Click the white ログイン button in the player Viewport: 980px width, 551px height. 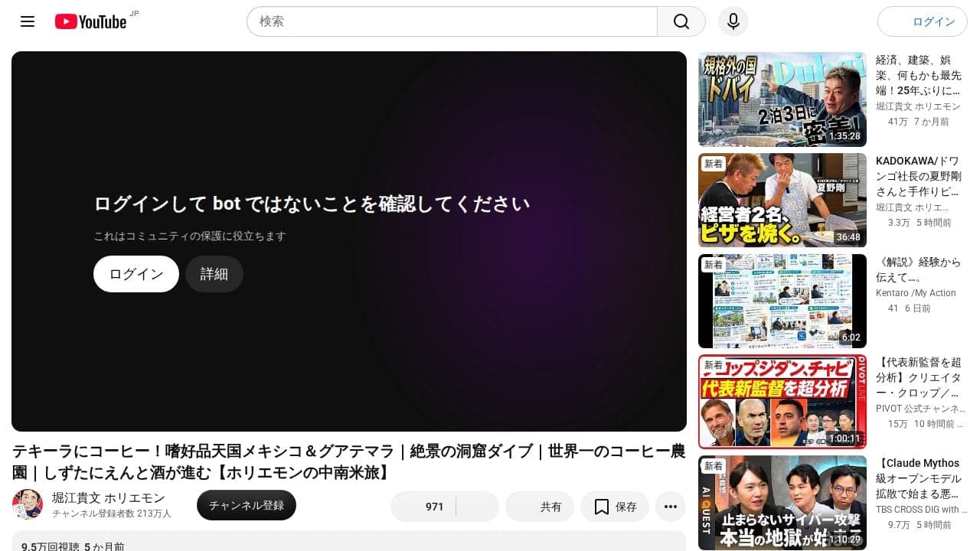(x=136, y=274)
